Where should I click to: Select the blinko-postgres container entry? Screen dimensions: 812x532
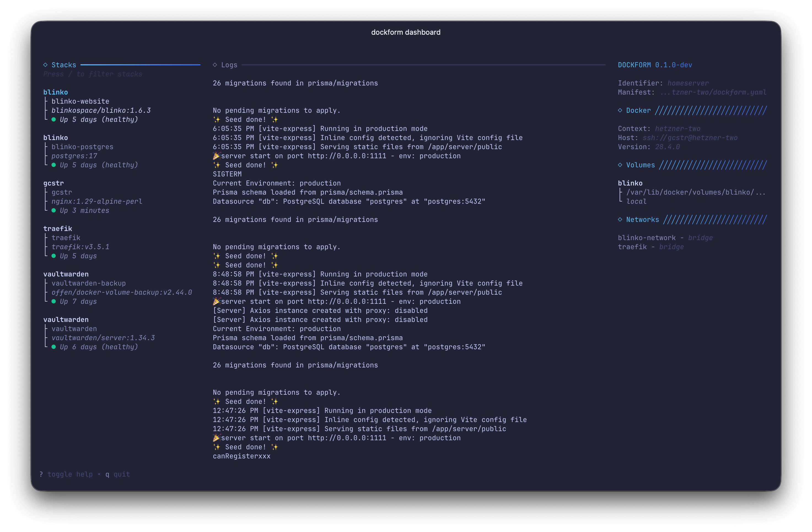pyautogui.click(x=82, y=147)
